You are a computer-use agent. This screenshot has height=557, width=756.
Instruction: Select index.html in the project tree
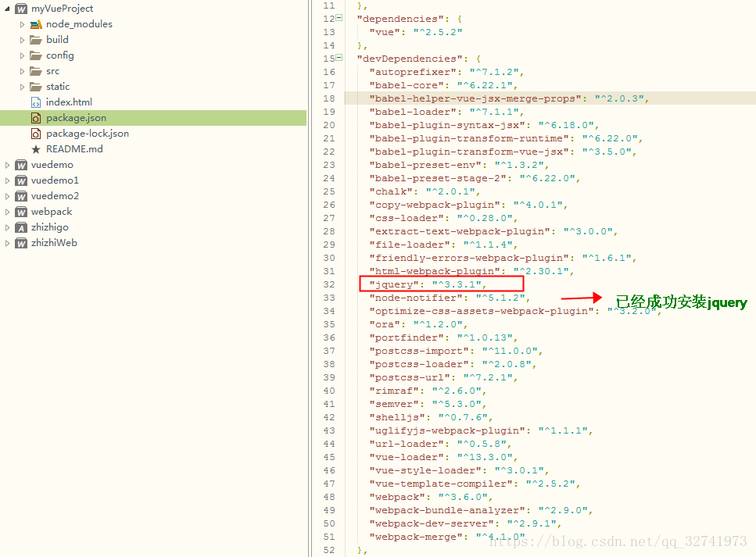69,102
